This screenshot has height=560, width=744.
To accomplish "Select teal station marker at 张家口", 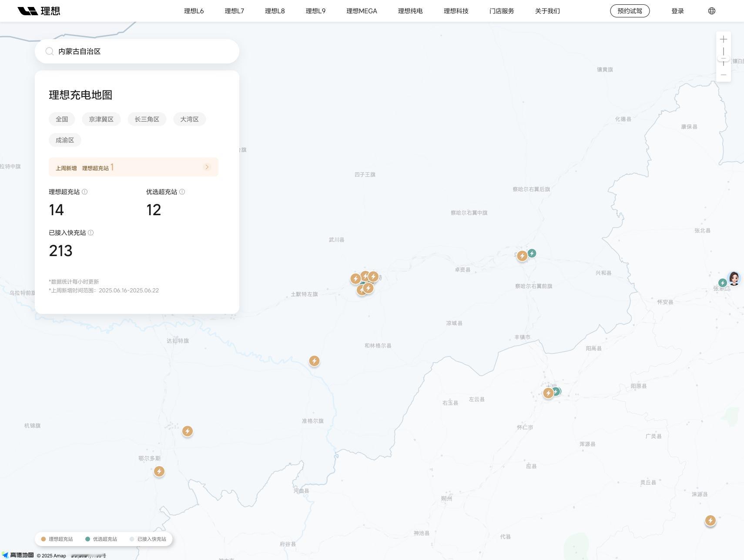I will coord(723,283).
